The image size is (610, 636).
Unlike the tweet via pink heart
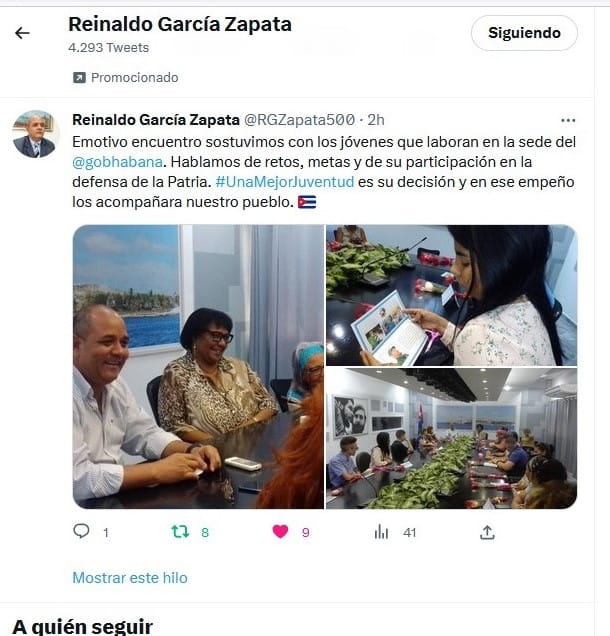pyautogui.click(x=280, y=531)
